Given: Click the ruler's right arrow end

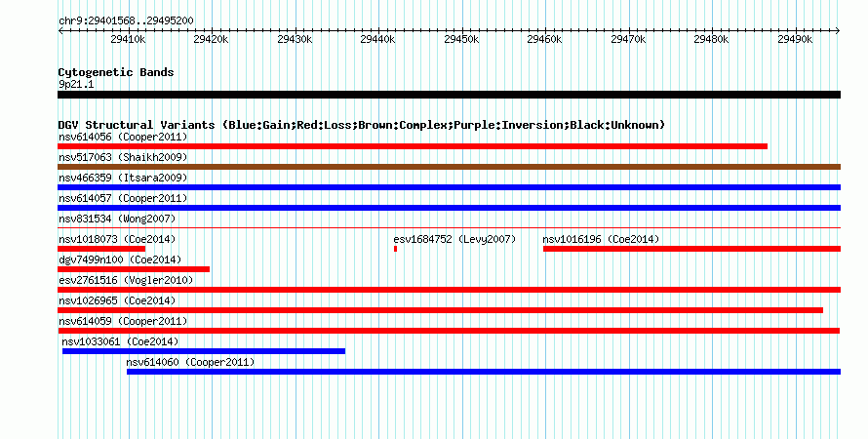Looking at the screenshot, I should tap(838, 31).
